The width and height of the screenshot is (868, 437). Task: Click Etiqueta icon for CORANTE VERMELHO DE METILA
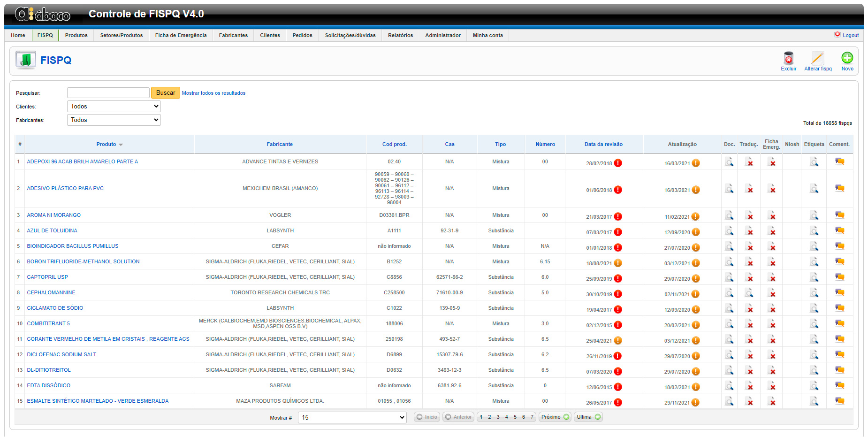click(814, 339)
